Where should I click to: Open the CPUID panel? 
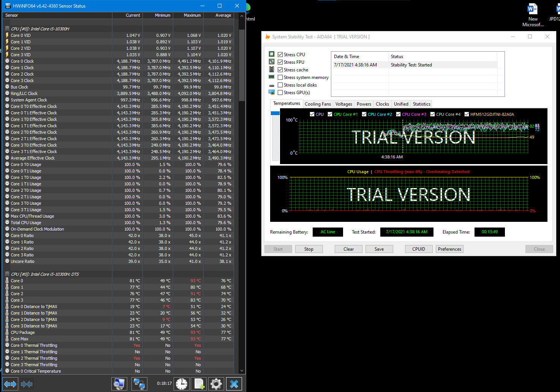click(419, 249)
